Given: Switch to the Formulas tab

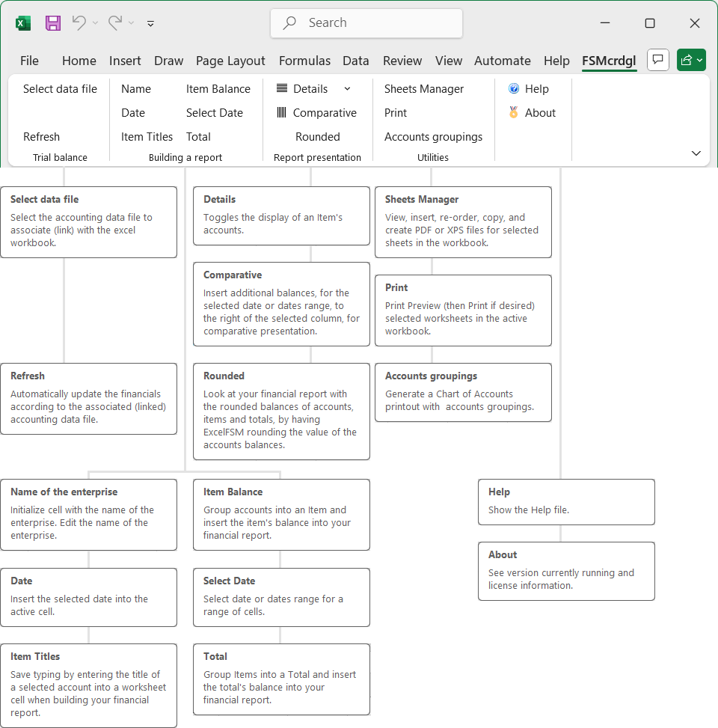Looking at the screenshot, I should pos(304,61).
